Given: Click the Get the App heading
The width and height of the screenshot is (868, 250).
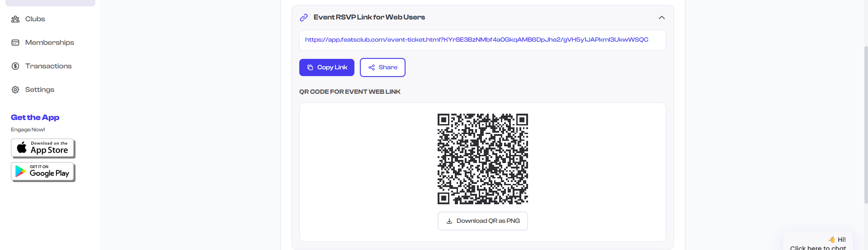Looking at the screenshot, I should [x=35, y=117].
